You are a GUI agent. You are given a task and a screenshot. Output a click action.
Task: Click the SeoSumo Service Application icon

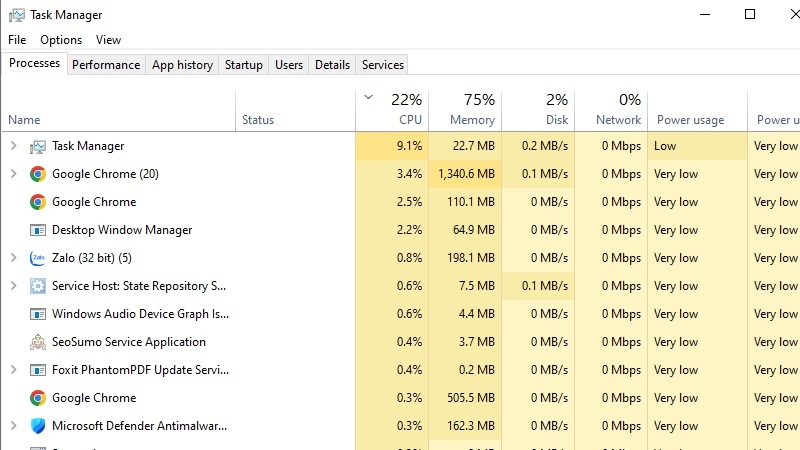(x=38, y=342)
